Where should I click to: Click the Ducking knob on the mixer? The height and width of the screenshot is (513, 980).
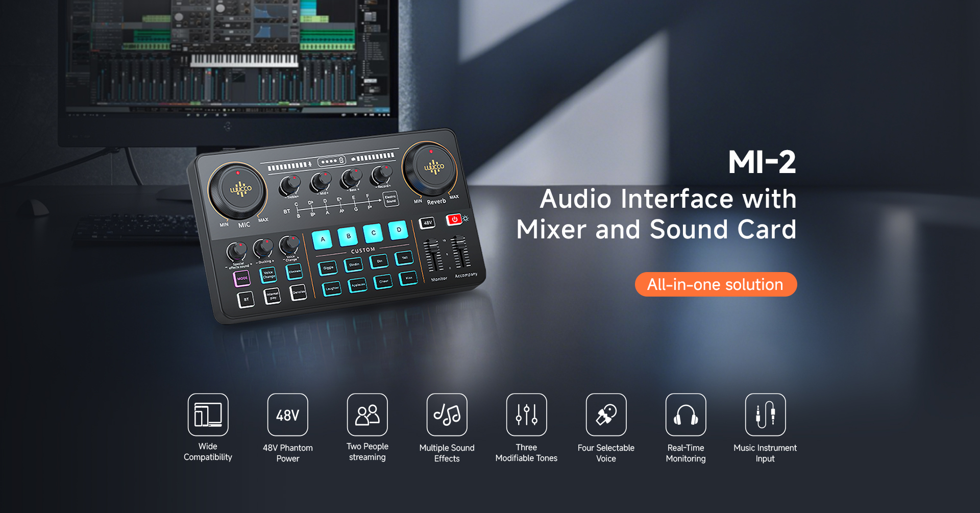263,248
